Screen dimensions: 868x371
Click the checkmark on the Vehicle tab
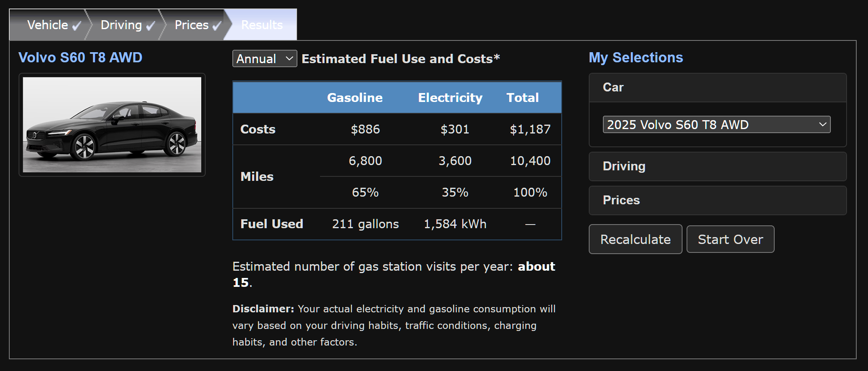(x=76, y=26)
